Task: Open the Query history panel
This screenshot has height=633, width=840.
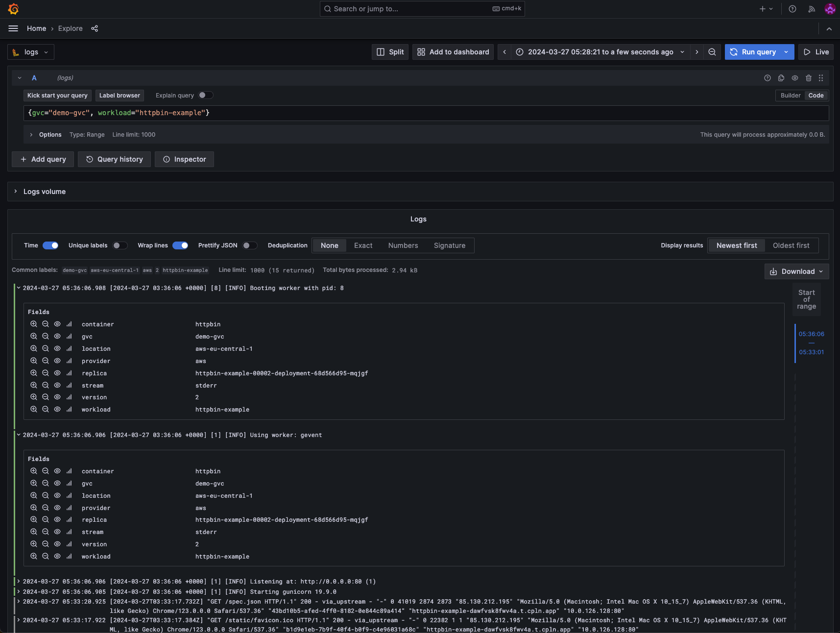Action: (114, 159)
